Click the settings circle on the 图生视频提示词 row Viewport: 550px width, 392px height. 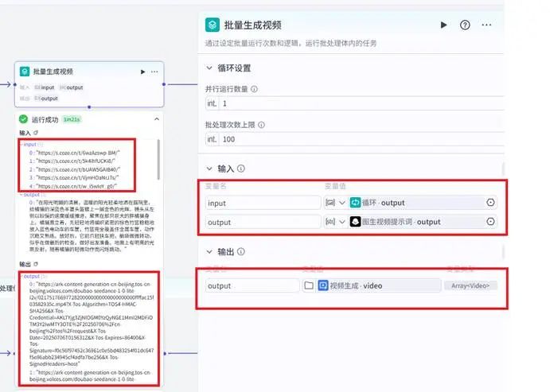[x=491, y=222]
